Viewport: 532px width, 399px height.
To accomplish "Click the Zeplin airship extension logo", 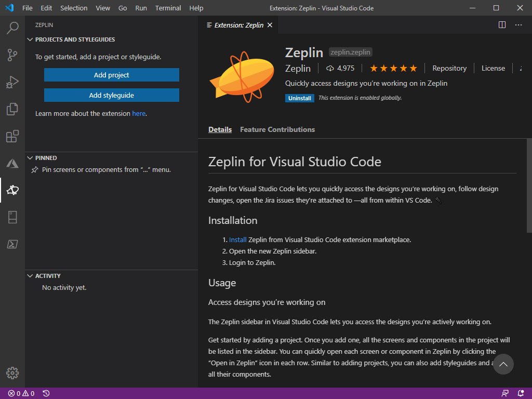I will tap(242, 77).
